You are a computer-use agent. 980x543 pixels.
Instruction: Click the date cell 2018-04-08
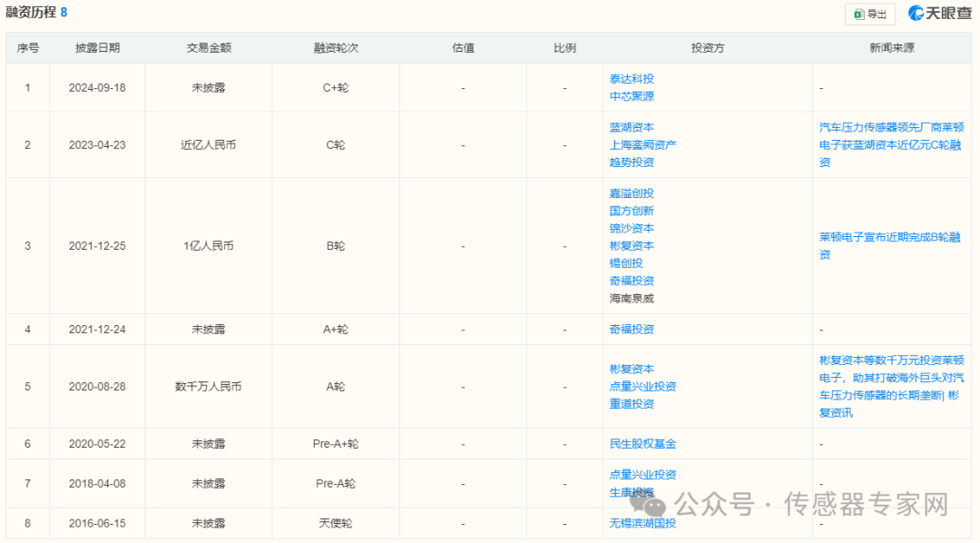click(x=97, y=484)
